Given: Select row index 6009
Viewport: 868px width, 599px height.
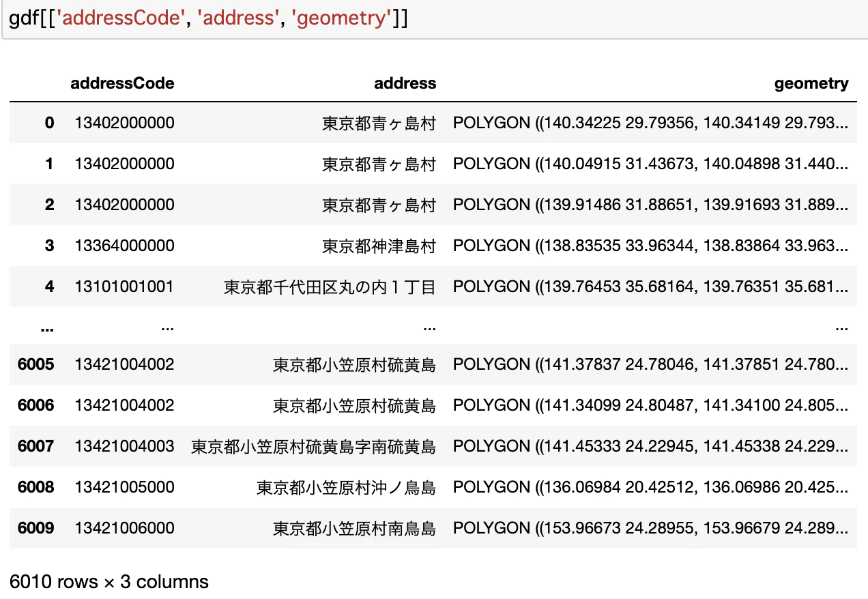Looking at the screenshot, I should 36,528.
